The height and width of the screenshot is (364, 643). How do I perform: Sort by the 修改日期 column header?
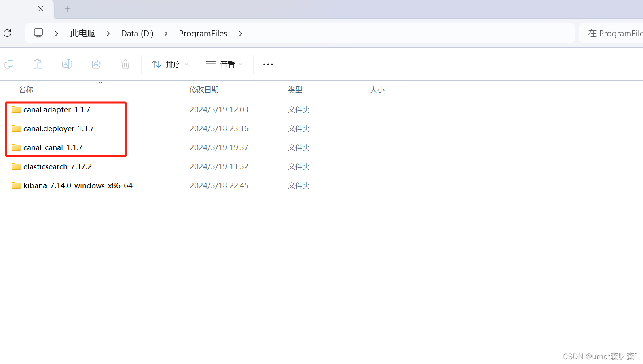[204, 90]
